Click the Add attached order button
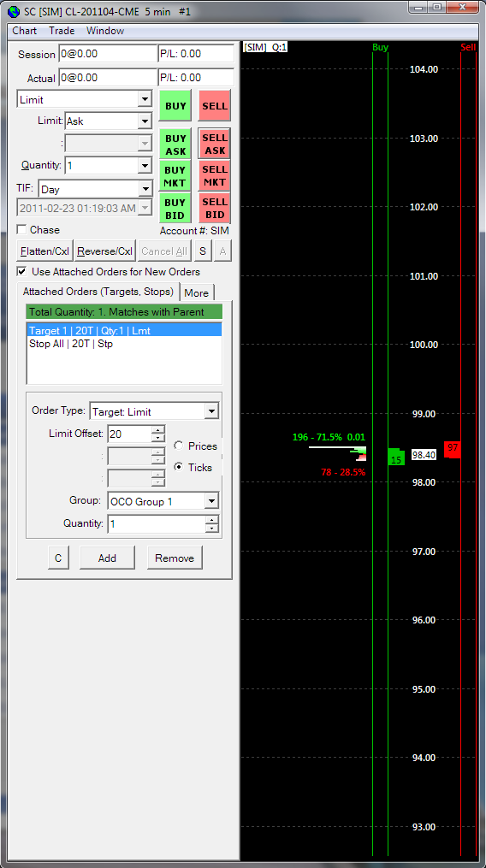This screenshot has width=486, height=868. coord(107,558)
